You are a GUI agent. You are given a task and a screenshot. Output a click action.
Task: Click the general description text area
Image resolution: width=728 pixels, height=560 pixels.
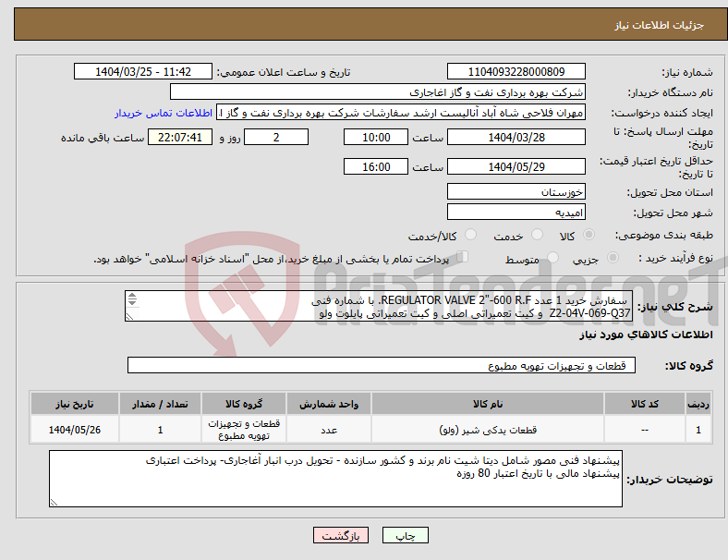pyautogui.click(x=379, y=306)
